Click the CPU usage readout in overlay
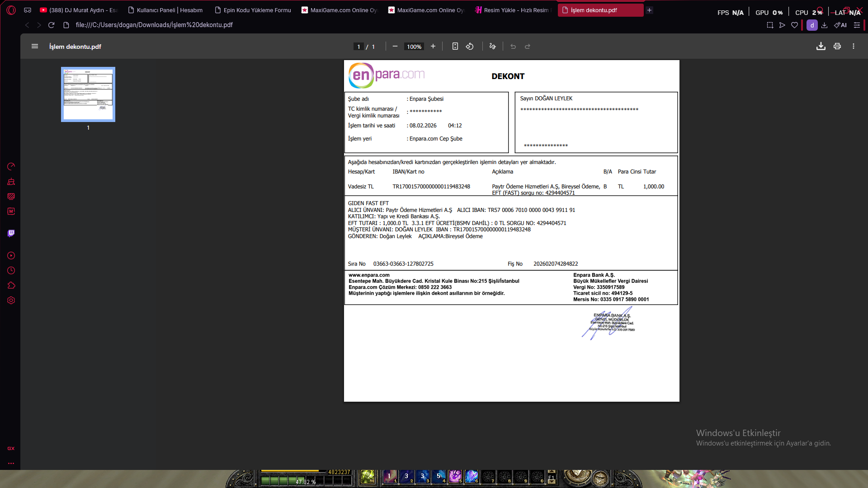 click(x=809, y=13)
